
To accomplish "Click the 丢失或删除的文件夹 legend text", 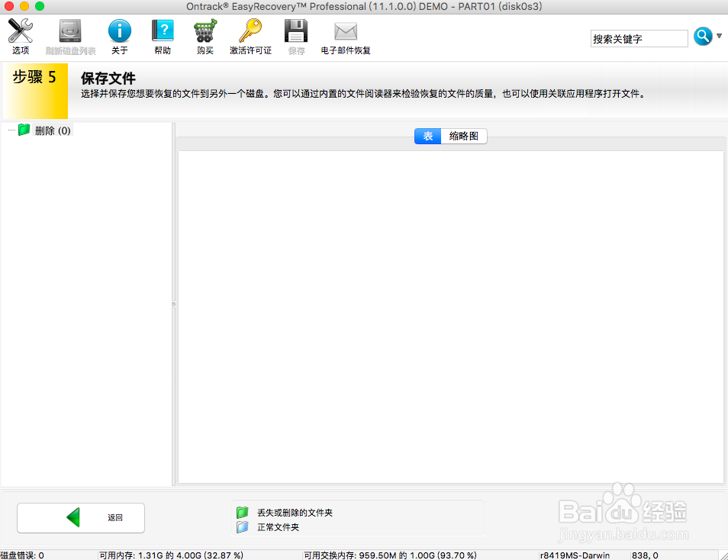I will [295, 513].
